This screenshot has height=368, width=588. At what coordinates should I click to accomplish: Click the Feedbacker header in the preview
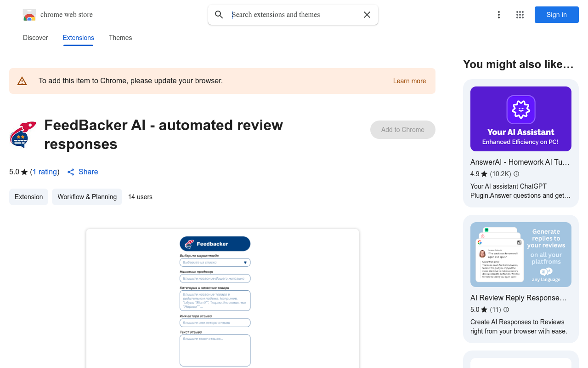(215, 244)
